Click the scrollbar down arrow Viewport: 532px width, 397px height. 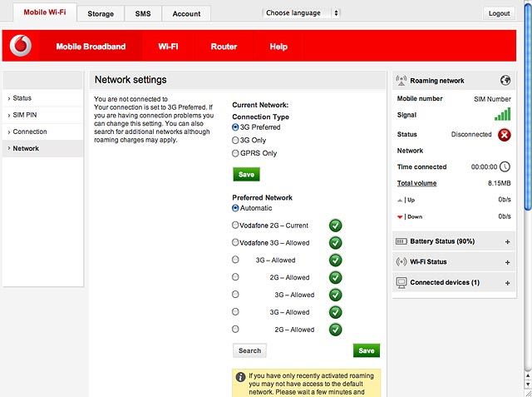tap(528, 384)
